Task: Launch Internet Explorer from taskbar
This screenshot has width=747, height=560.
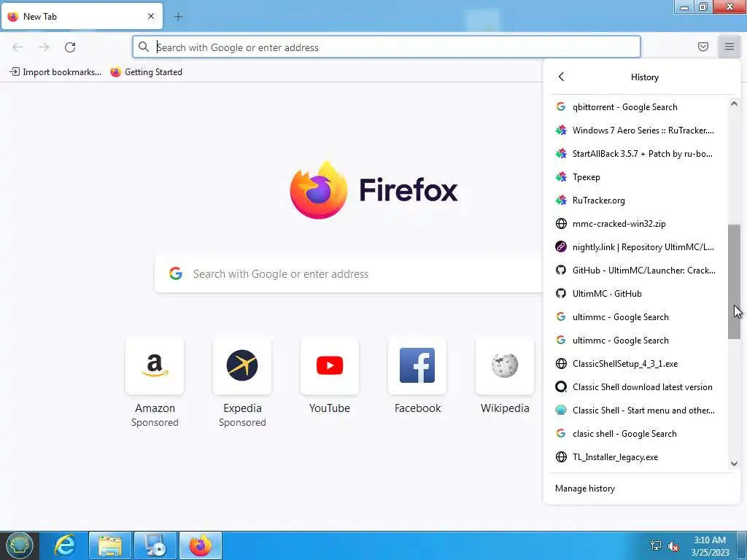Action: click(64, 545)
